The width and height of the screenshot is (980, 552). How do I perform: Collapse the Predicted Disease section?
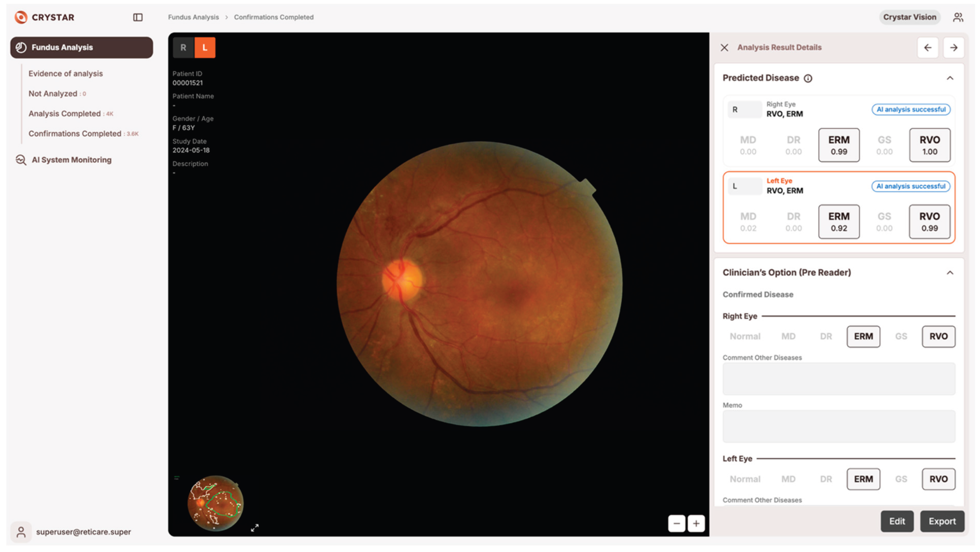950,78
